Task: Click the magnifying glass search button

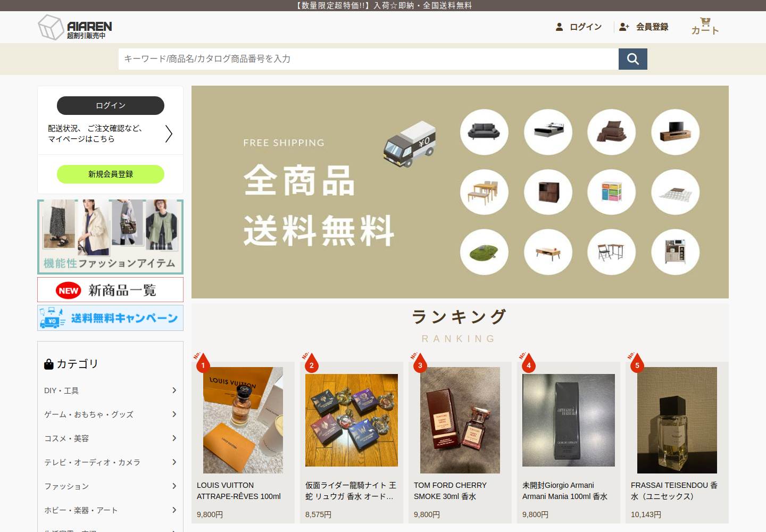Action: tap(632, 59)
